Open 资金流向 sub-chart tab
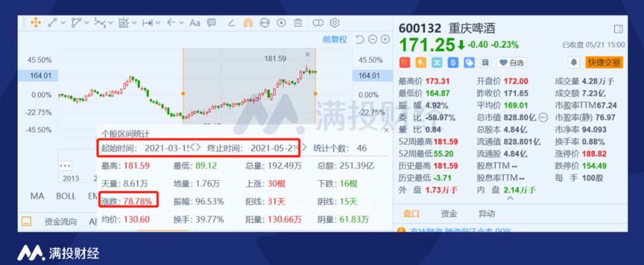The width and height of the screenshot is (644, 265). tap(60, 222)
